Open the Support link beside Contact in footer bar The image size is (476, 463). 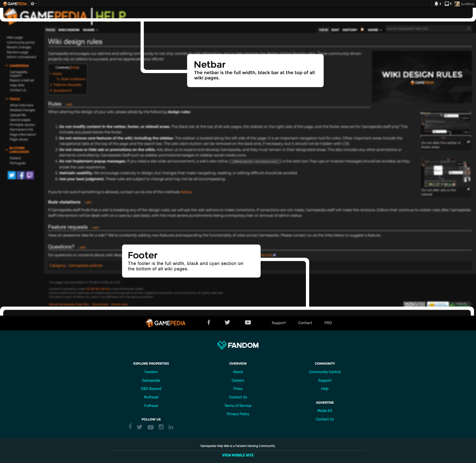click(x=279, y=323)
